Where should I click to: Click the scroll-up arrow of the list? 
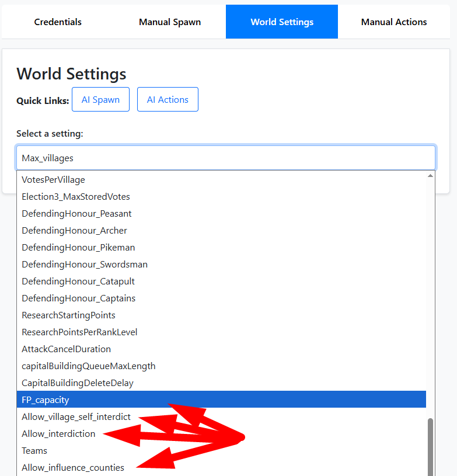click(431, 176)
